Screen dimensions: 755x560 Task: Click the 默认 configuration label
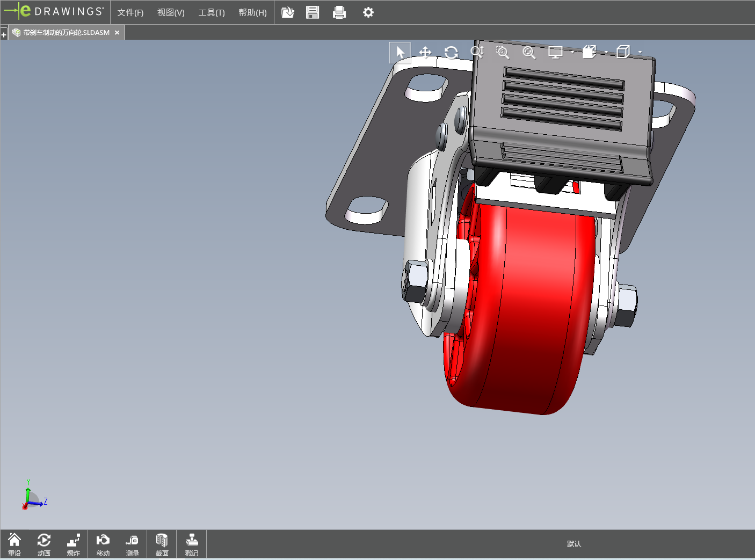point(574,544)
